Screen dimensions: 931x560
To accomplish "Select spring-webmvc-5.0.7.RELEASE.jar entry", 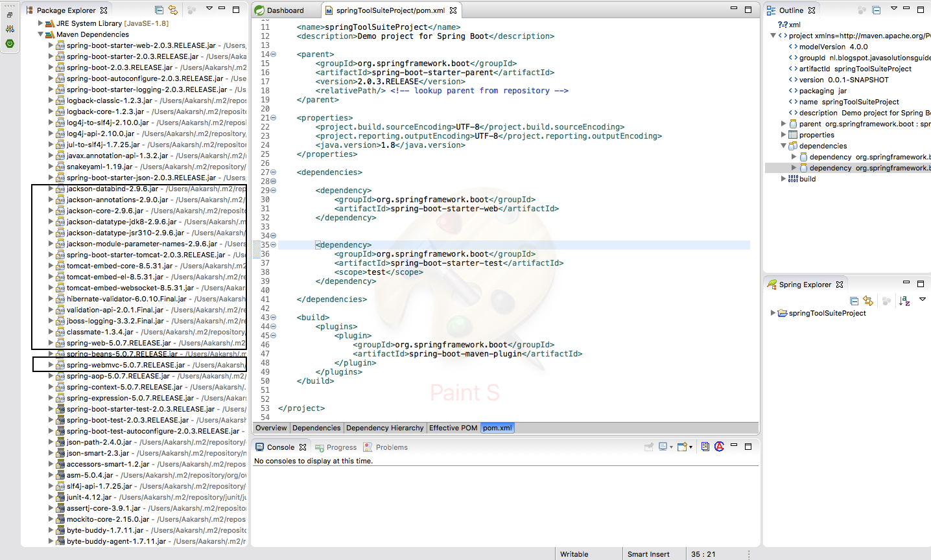I will (150, 365).
